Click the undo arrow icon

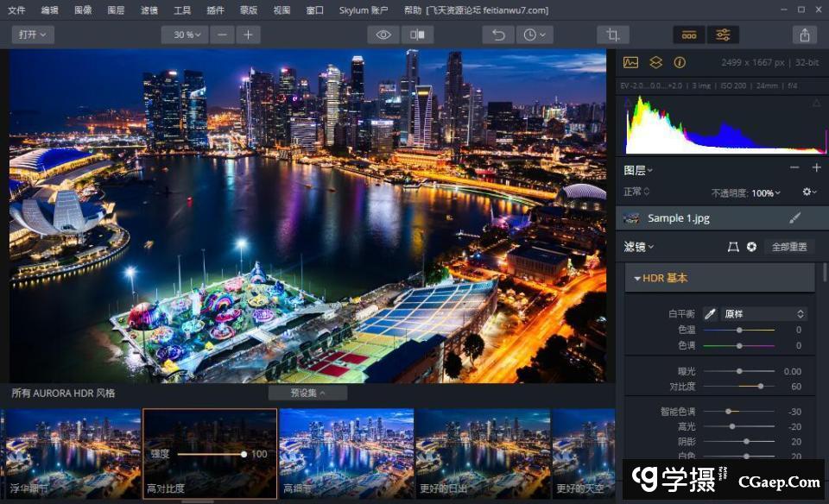[x=498, y=35]
